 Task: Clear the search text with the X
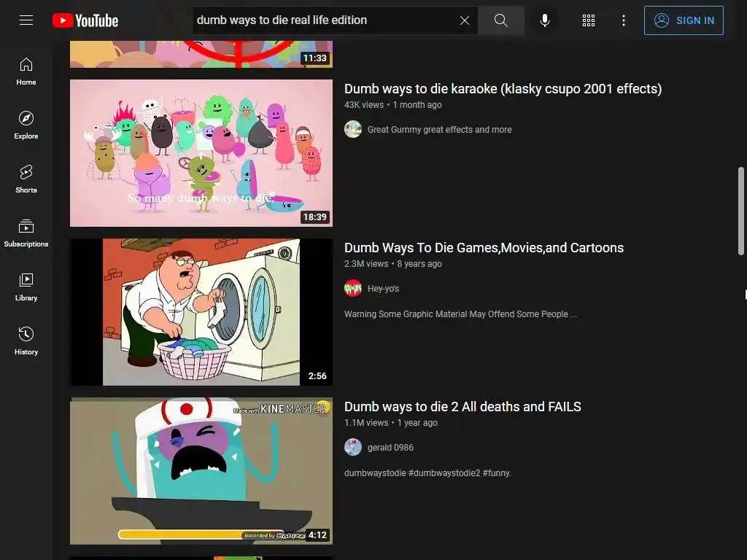pos(465,20)
